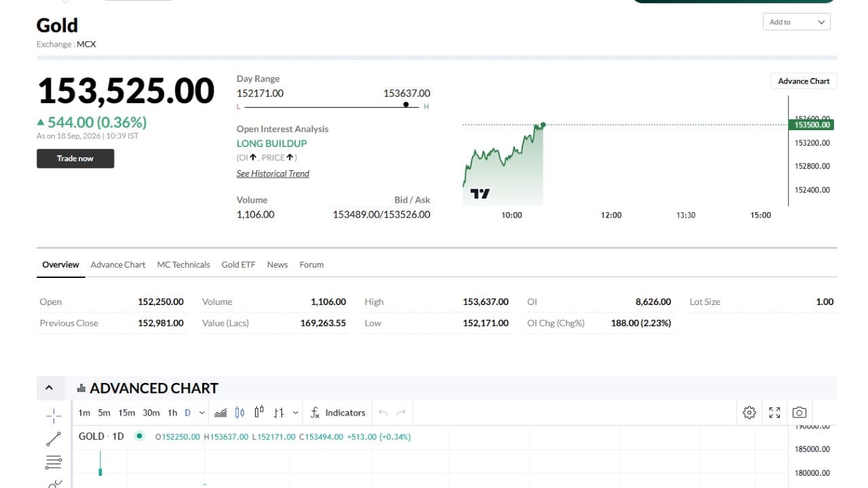The width and height of the screenshot is (868, 488).
Task: Open the MC Technicals tab
Action: click(183, 264)
